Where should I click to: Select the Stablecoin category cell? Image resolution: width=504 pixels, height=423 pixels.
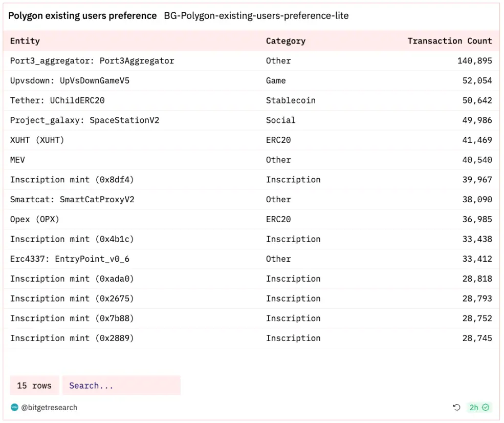(291, 100)
